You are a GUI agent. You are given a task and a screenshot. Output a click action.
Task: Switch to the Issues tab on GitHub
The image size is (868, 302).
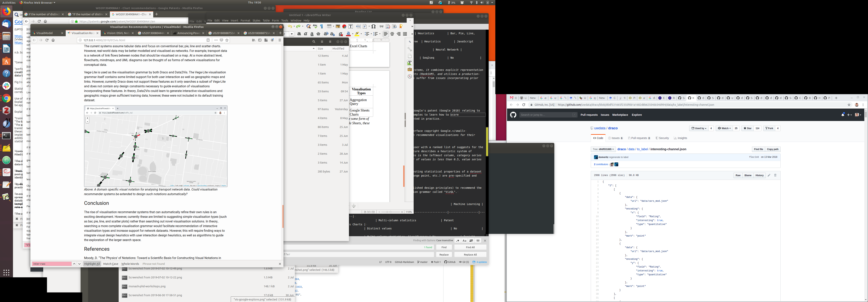616,138
